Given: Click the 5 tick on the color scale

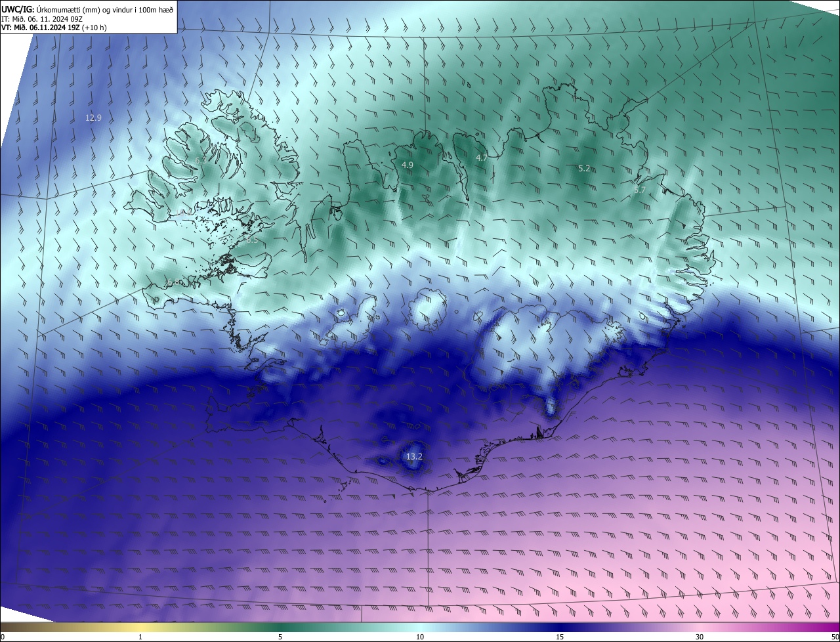Looking at the screenshot, I should point(280,637).
